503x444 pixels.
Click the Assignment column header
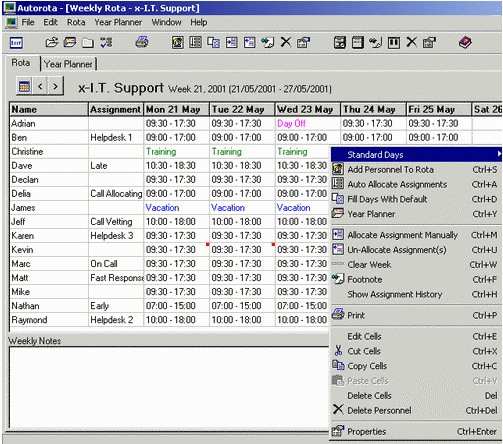116,109
